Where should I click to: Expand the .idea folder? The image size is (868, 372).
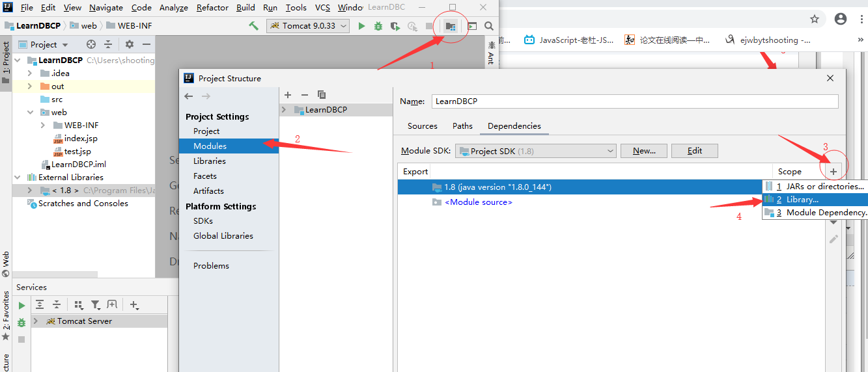click(30, 73)
